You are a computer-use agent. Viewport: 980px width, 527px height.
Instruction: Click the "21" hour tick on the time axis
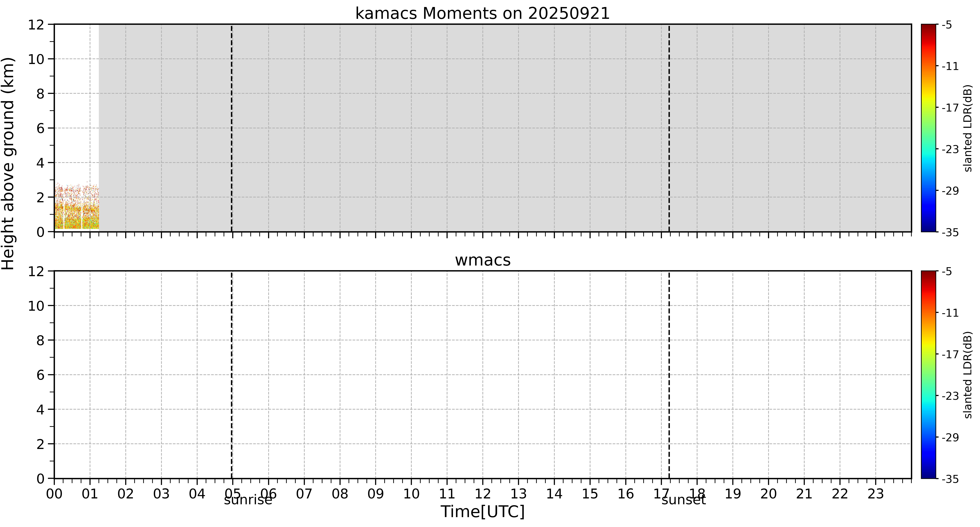[x=804, y=494]
